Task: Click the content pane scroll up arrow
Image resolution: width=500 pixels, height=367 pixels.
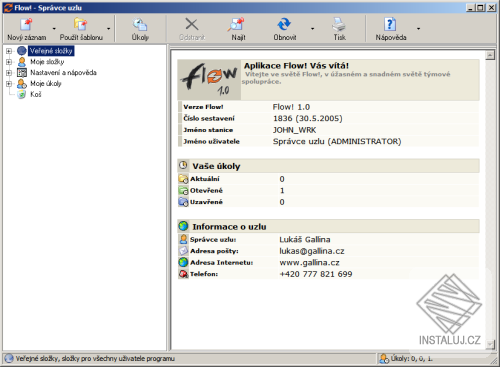Action: click(490, 55)
